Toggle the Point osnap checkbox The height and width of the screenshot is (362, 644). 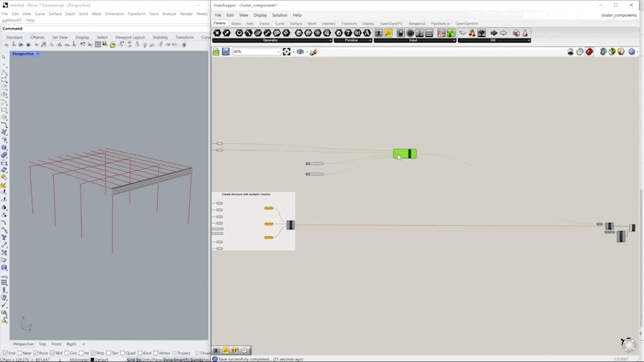click(35, 353)
